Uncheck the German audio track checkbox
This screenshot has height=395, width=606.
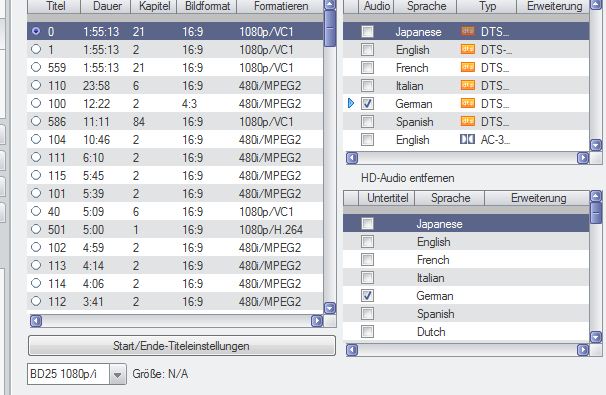click(367, 103)
